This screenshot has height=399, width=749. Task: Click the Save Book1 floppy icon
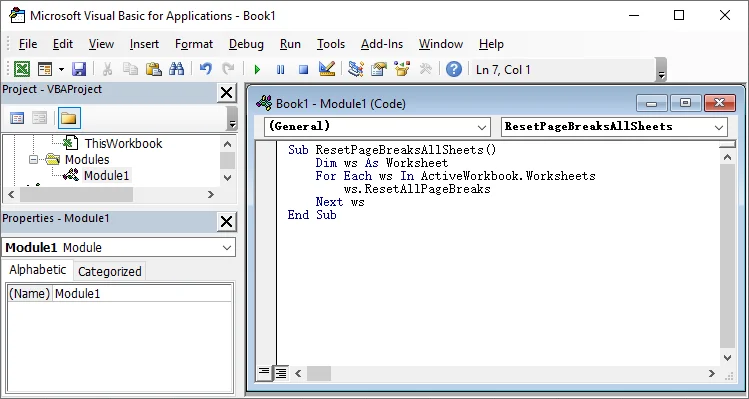[x=79, y=69]
